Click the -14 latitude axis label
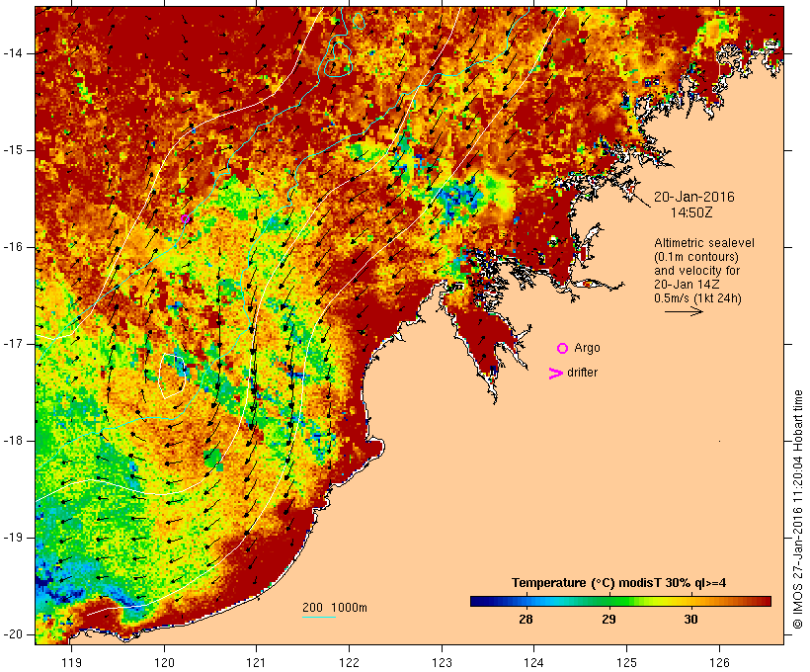This screenshot has width=810, height=672. 12,53
